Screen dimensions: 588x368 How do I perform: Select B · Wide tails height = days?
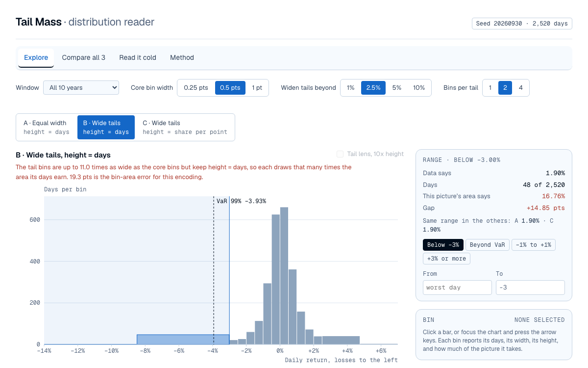pyautogui.click(x=106, y=127)
